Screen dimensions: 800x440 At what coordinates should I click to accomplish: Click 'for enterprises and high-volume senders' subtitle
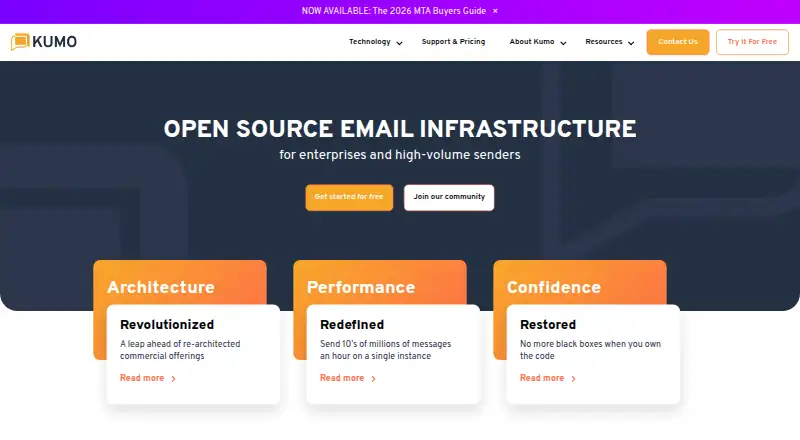click(400, 155)
